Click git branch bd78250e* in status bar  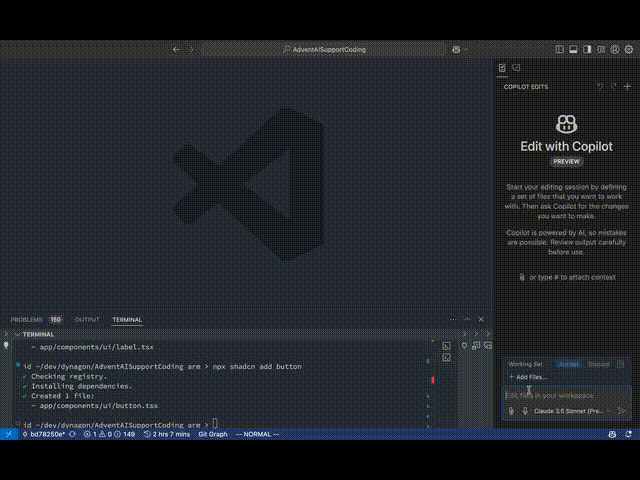point(43,434)
